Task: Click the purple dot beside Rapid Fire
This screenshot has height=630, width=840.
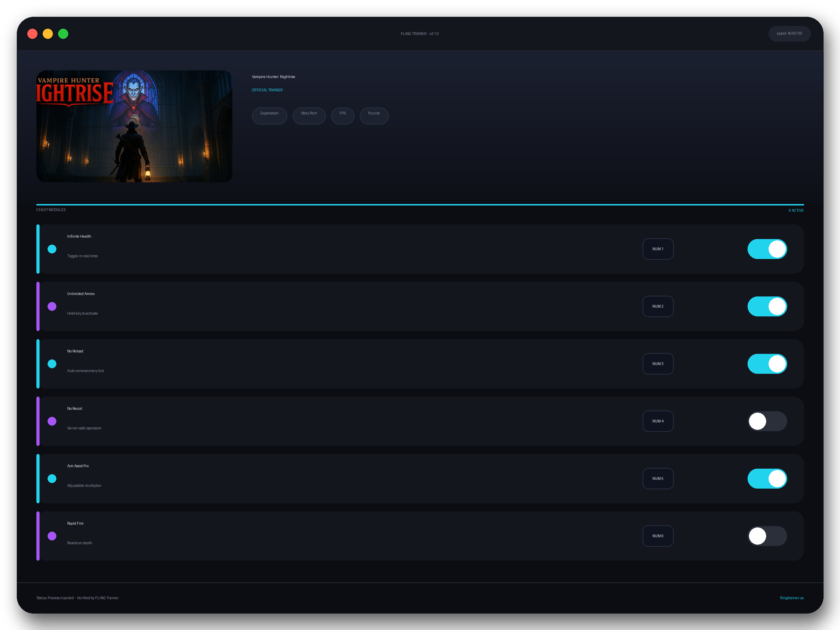Action: click(52, 536)
